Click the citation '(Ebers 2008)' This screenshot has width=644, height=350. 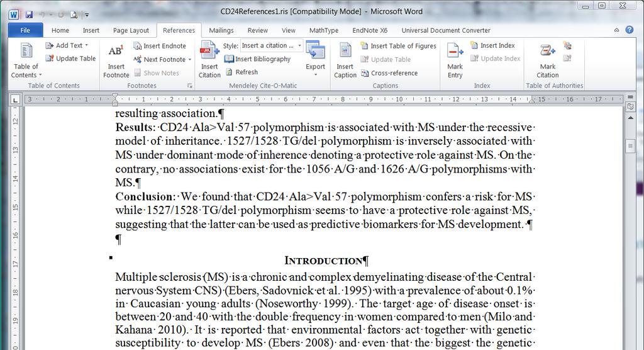tap(301, 342)
